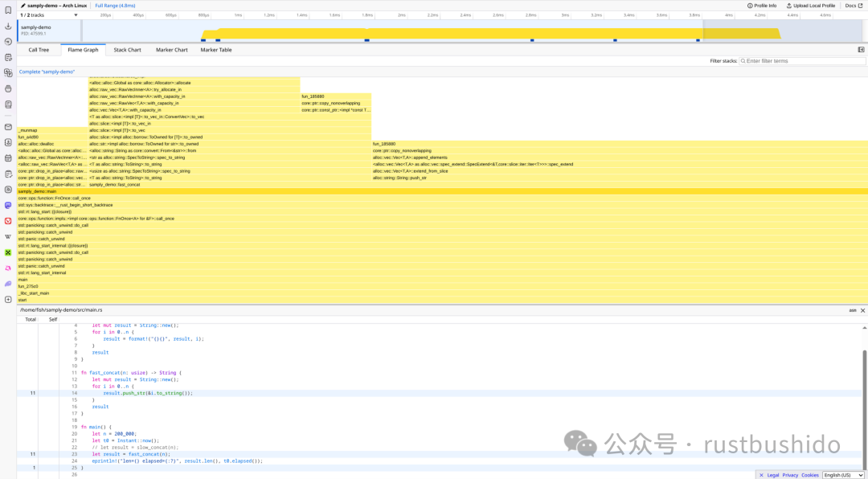Open the Wikipedia web panel
This screenshot has height=479, width=868.
click(8, 236)
